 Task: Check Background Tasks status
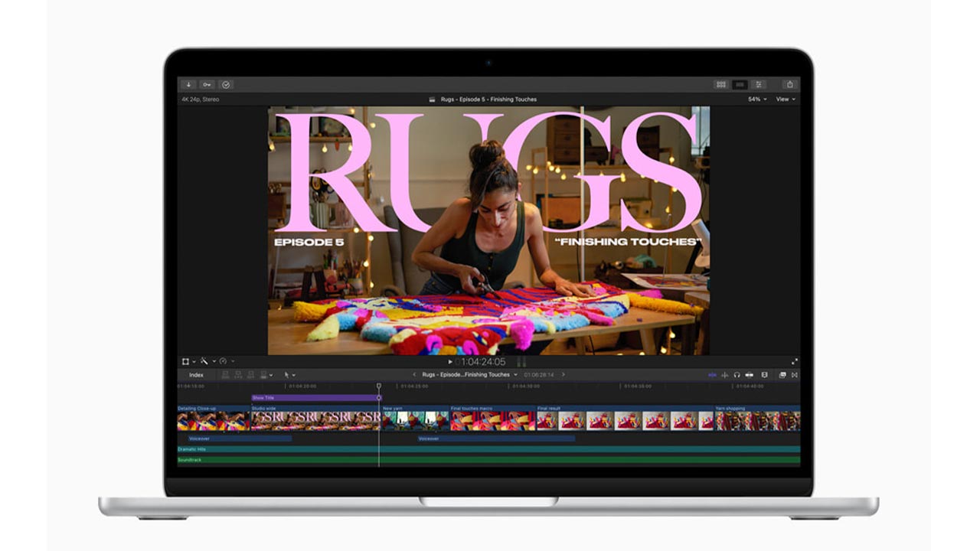[226, 85]
